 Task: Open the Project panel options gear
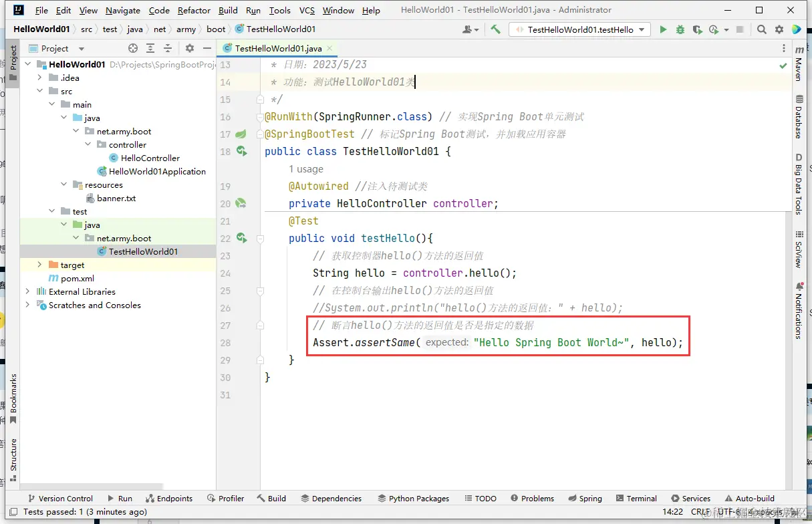point(189,48)
